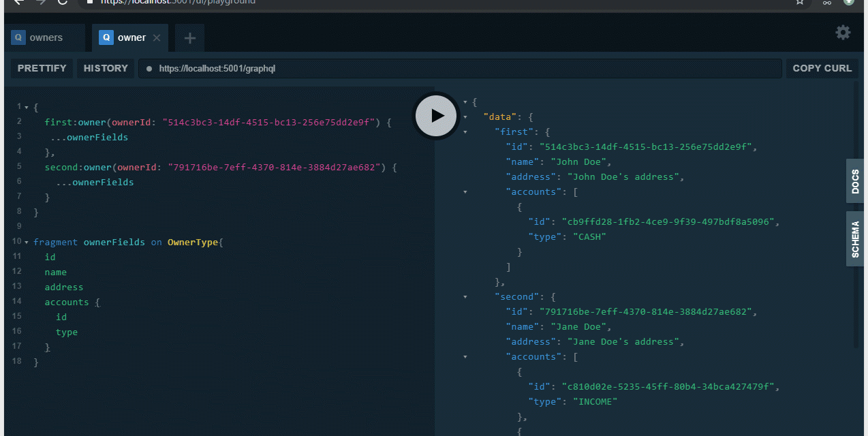Add a new query tab with plus icon
Viewport: 868px width, 436px height.
(x=190, y=38)
